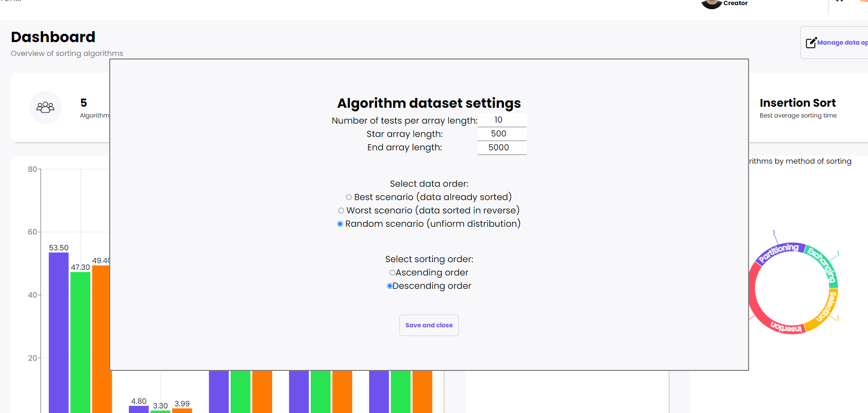Select Worst scenario data order radio
Screen dimensions: 868x413
pos(341,210)
